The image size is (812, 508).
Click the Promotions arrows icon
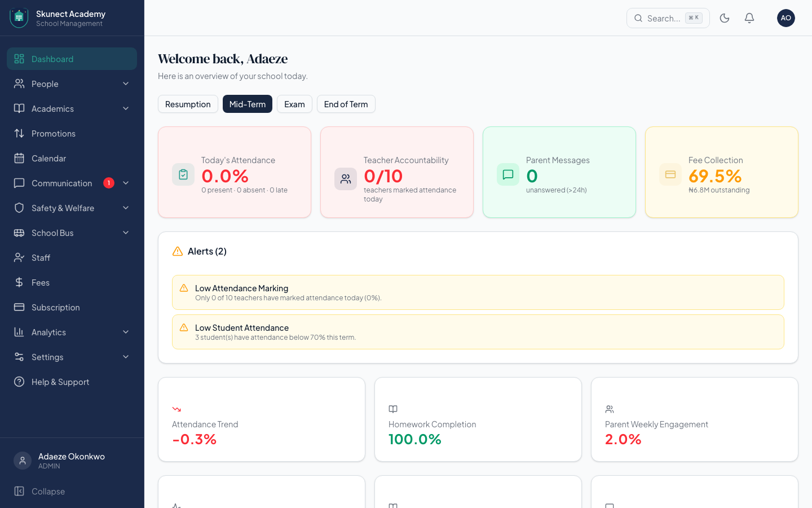click(x=19, y=133)
